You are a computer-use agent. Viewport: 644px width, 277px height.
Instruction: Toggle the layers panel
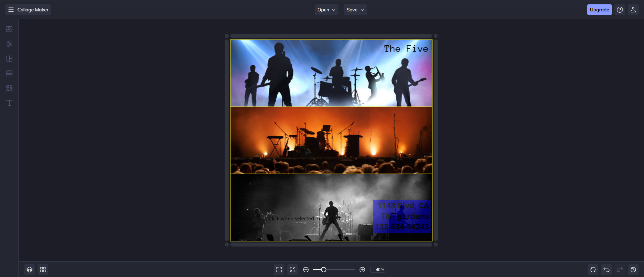(30, 270)
